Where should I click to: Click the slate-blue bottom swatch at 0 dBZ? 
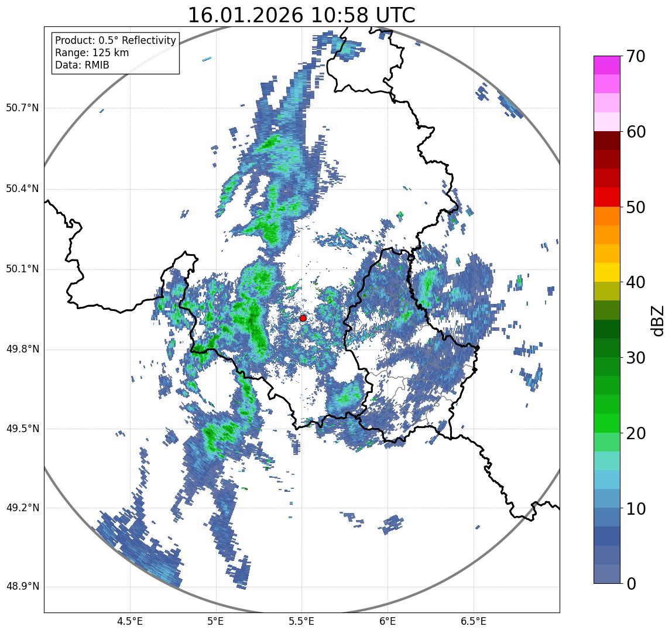click(x=607, y=574)
